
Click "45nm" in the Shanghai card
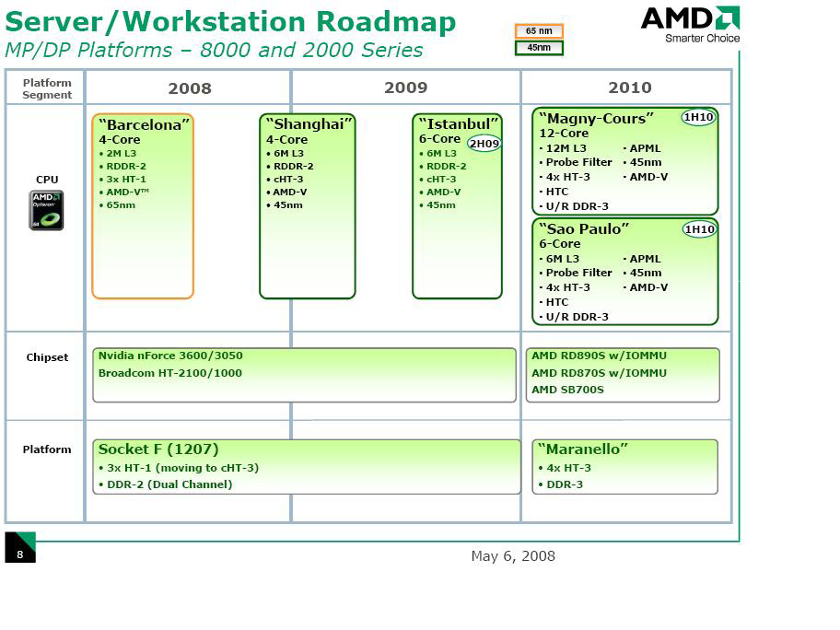click(x=288, y=204)
